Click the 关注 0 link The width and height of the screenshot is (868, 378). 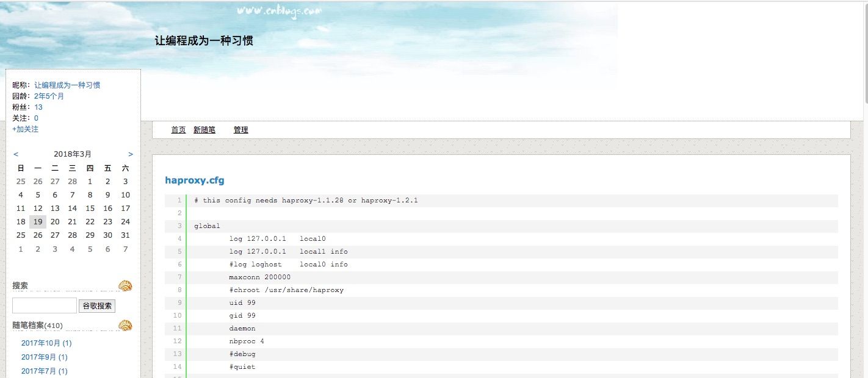[35, 118]
